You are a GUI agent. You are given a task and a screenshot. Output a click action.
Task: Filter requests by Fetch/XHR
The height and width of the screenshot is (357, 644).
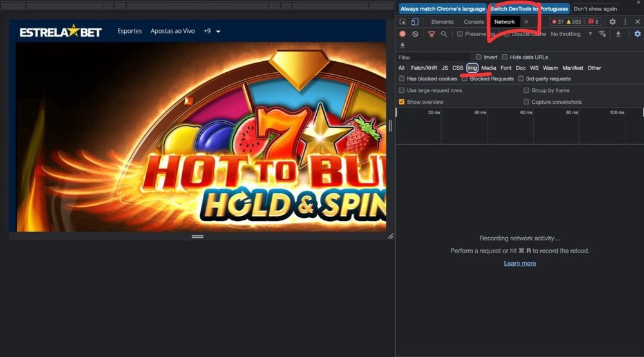tap(424, 68)
